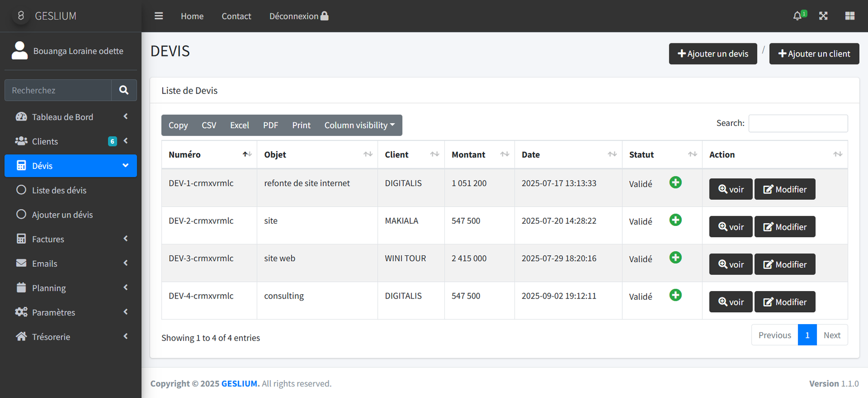This screenshot has width=868, height=398.
Task: Click the Ajouter un devis button
Action: click(x=712, y=54)
